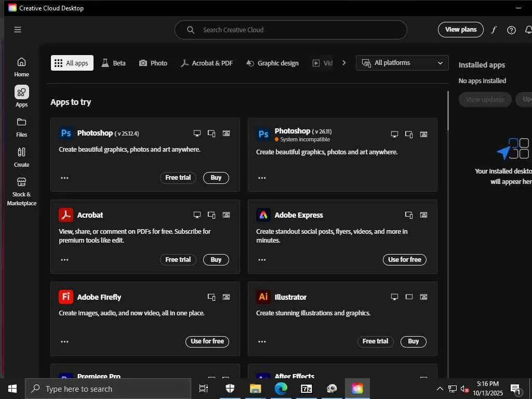Click Photoshop v25.12.4 app icon
Image resolution: width=532 pixels, height=399 pixels.
[66, 133]
